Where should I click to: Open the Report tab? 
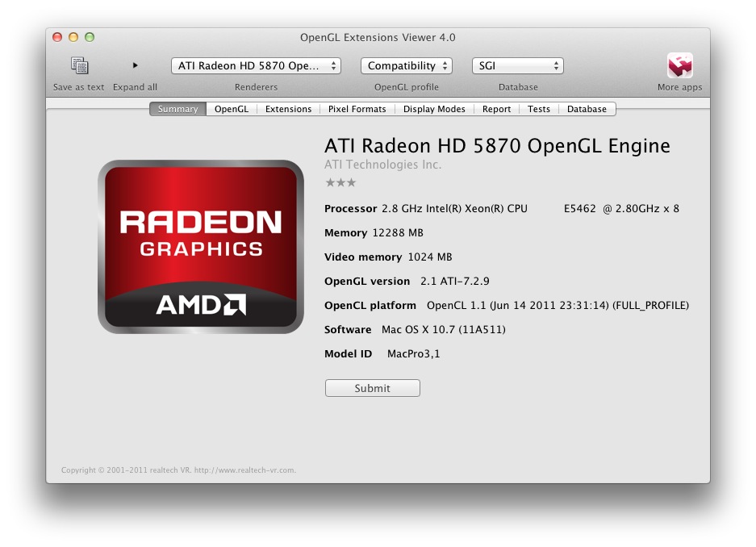(x=497, y=109)
